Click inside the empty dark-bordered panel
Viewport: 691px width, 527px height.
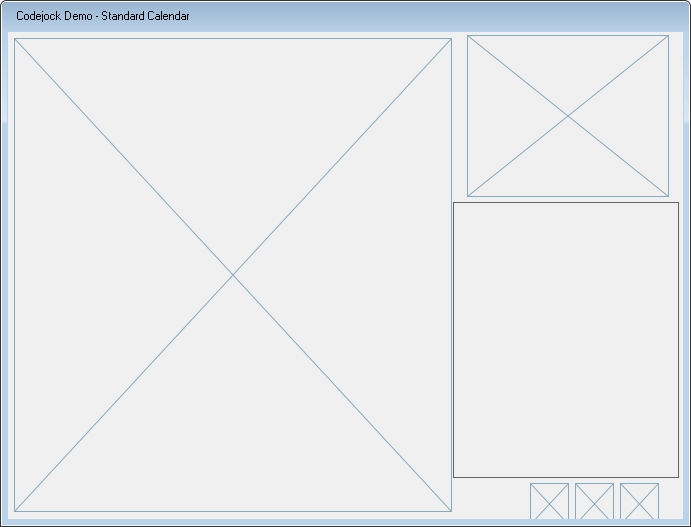click(x=566, y=340)
